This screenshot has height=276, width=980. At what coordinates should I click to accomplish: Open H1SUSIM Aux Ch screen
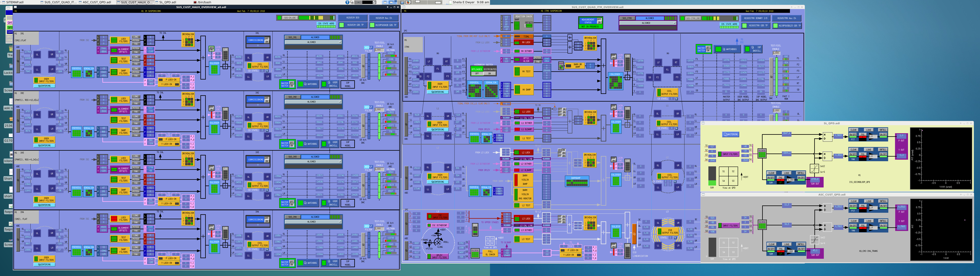pyautogui.click(x=384, y=18)
